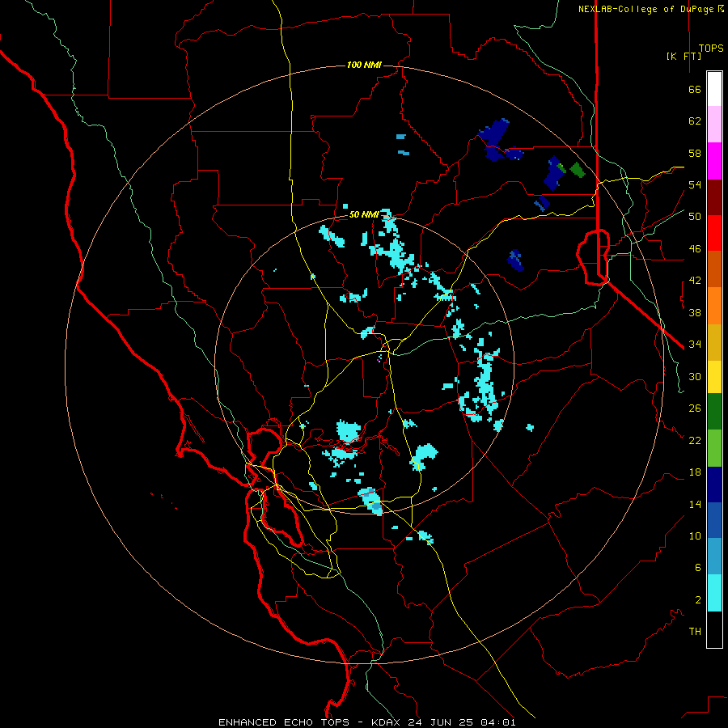Select the light green legend swatch

(x=714, y=448)
